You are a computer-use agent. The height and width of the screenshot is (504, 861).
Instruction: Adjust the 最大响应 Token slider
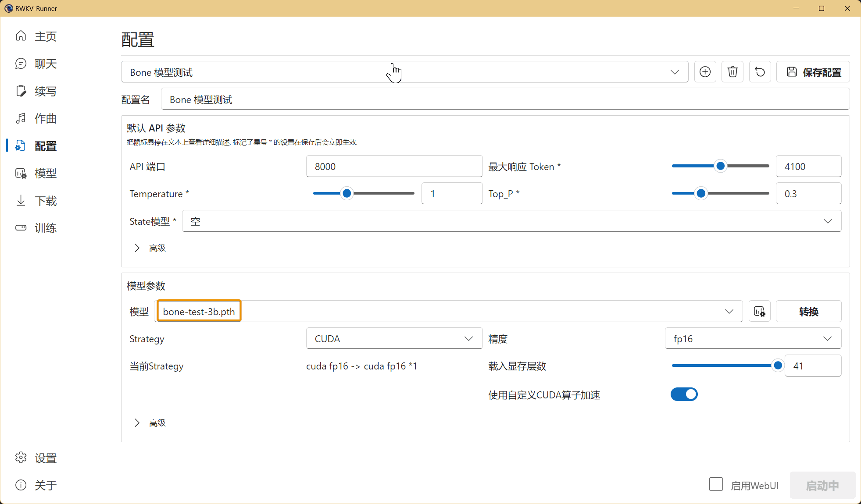click(720, 166)
